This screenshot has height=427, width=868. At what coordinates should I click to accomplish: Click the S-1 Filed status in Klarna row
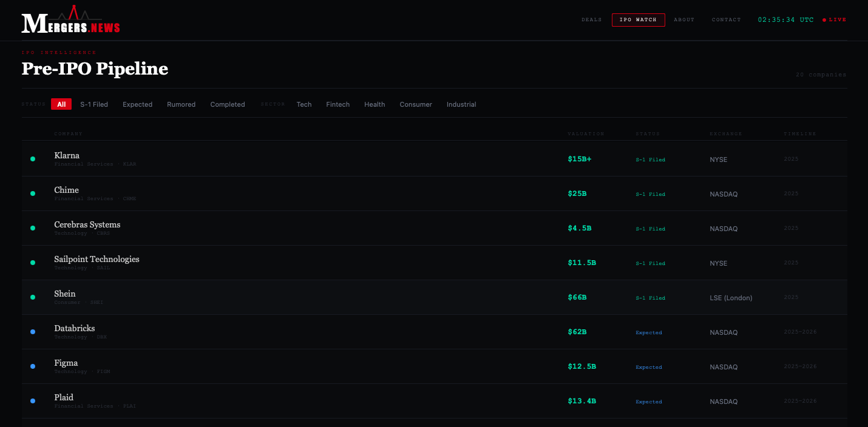tap(651, 160)
